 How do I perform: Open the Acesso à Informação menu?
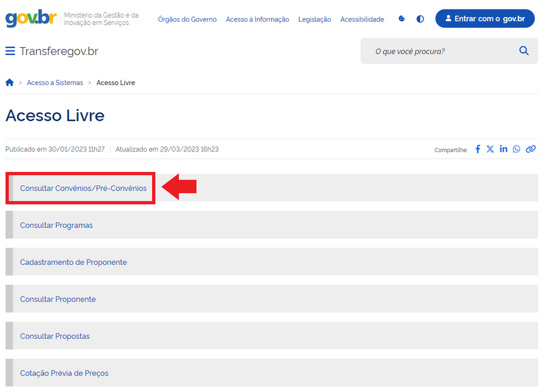coord(257,19)
